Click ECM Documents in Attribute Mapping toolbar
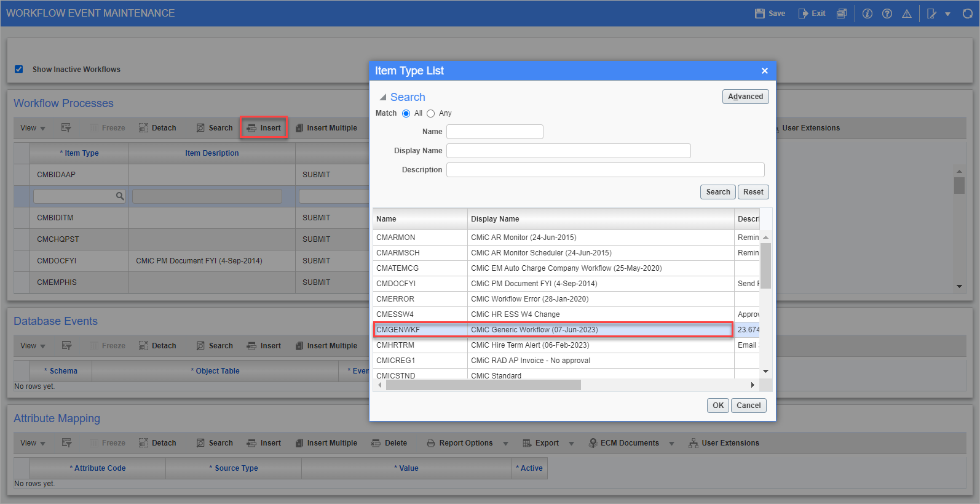 click(x=623, y=443)
